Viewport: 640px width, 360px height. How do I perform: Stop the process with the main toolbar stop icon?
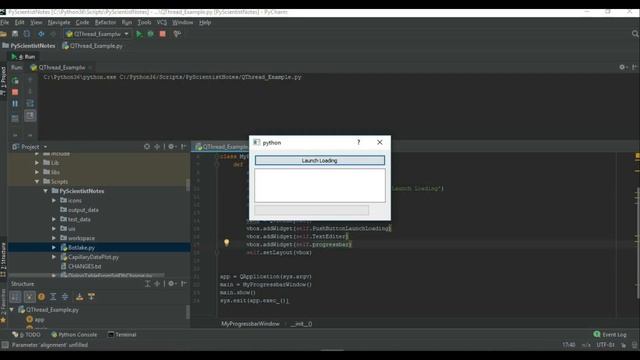point(162,34)
